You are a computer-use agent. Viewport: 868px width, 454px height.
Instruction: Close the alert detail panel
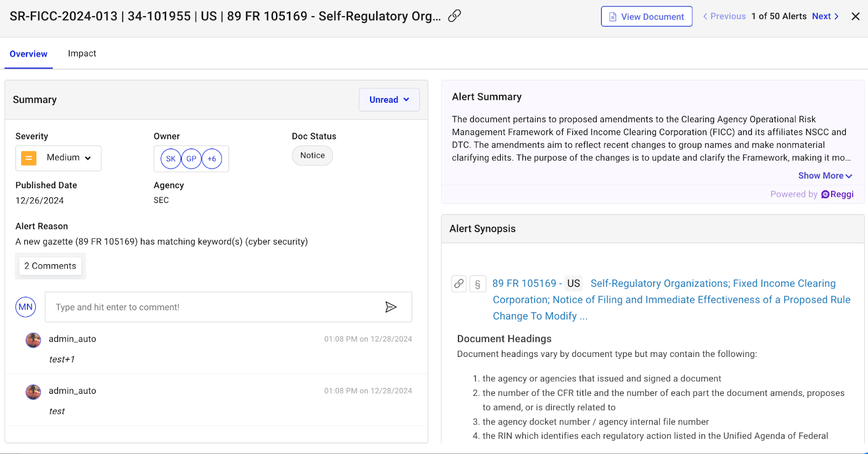pos(856,16)
